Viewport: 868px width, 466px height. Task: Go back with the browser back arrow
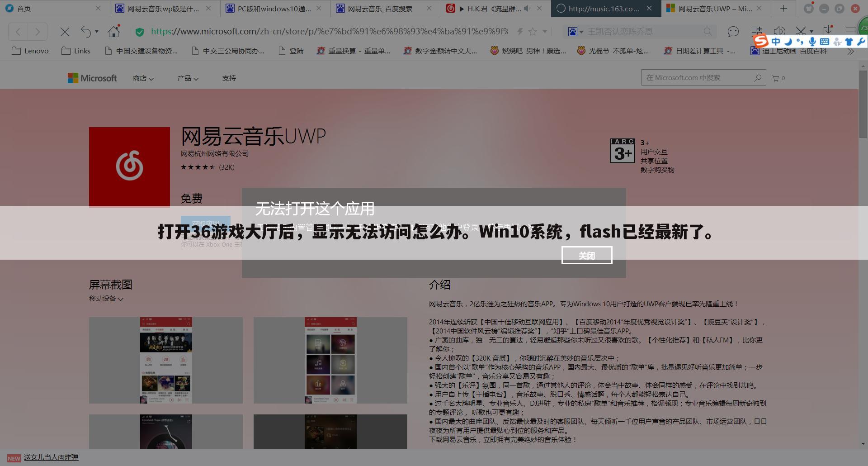[x=18, y=32]
